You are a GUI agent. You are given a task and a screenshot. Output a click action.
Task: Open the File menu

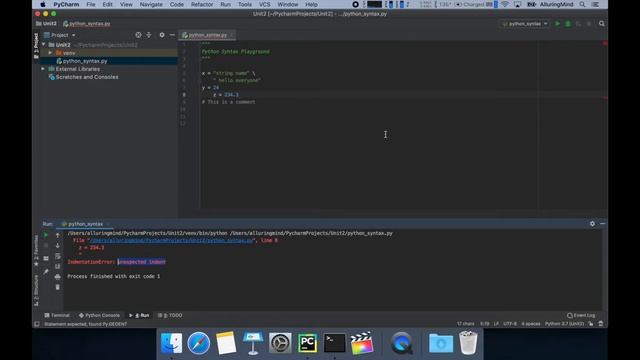pos(91,4)
